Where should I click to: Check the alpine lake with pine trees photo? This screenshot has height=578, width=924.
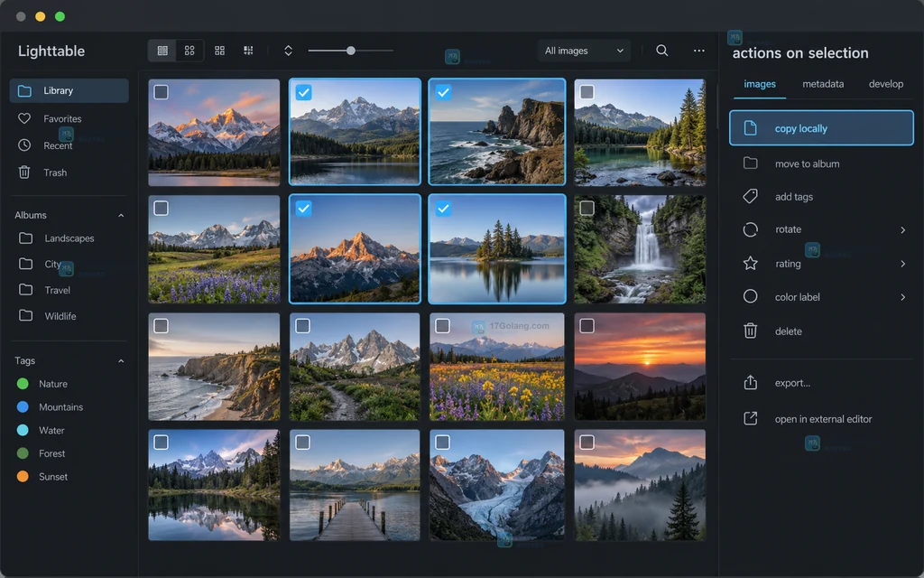point(587,92)
